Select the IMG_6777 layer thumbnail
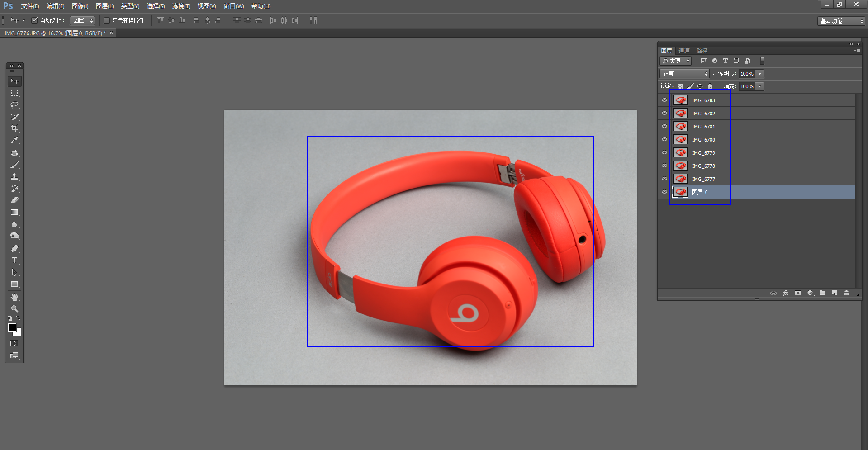Viewport: 868px width, 450px height. click(680, 179)
